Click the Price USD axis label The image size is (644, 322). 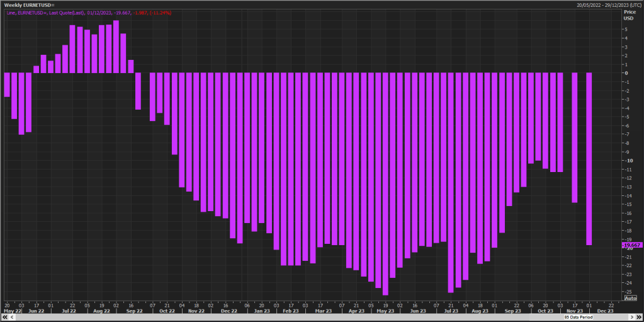(630, 14)
